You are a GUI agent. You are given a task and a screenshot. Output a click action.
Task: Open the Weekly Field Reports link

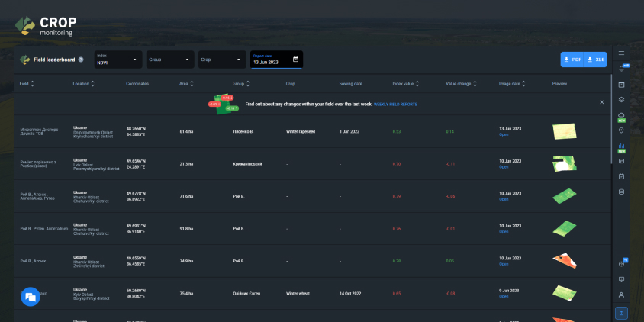coord(395,103)
